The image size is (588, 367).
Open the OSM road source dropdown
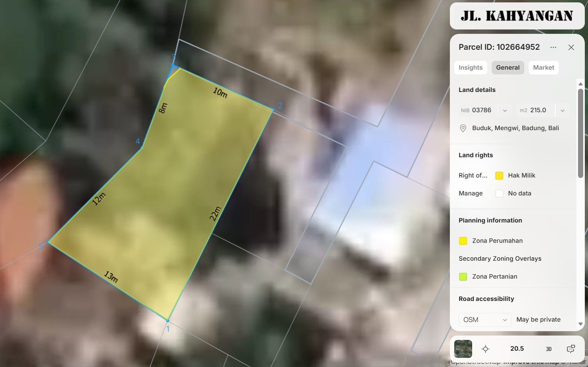click(x=485, y=320)
